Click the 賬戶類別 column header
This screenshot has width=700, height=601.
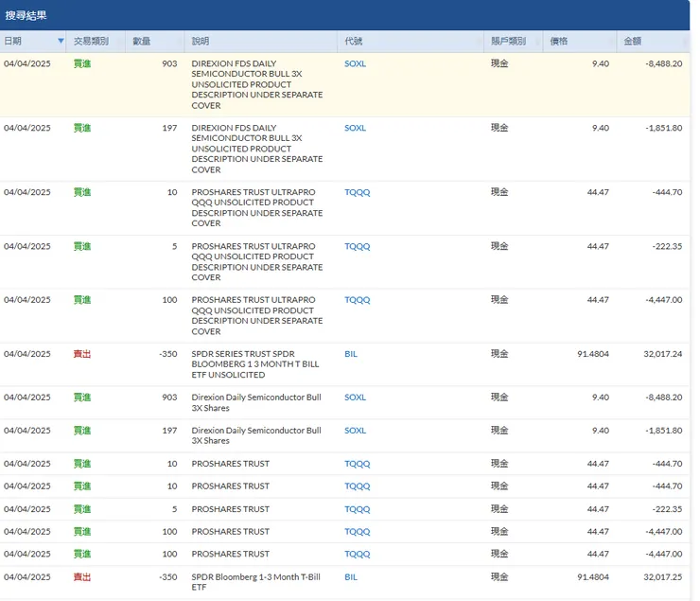click(508, 42)
